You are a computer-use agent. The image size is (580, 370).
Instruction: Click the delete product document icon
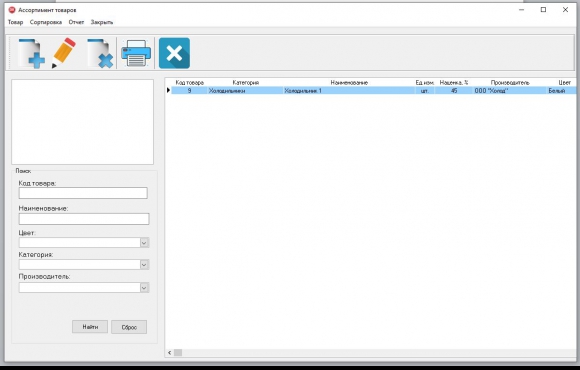pos(100,53)
